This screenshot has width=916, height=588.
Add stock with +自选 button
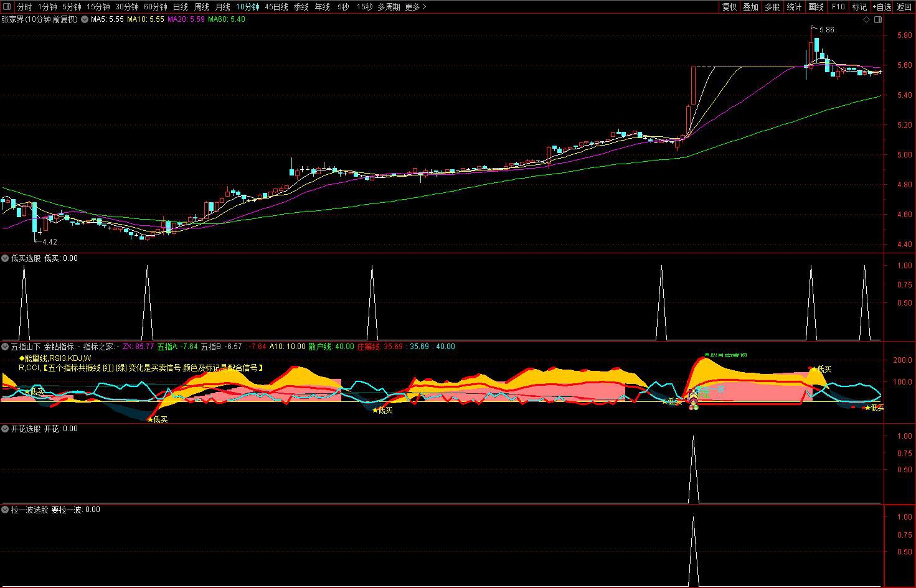point(882,7)
